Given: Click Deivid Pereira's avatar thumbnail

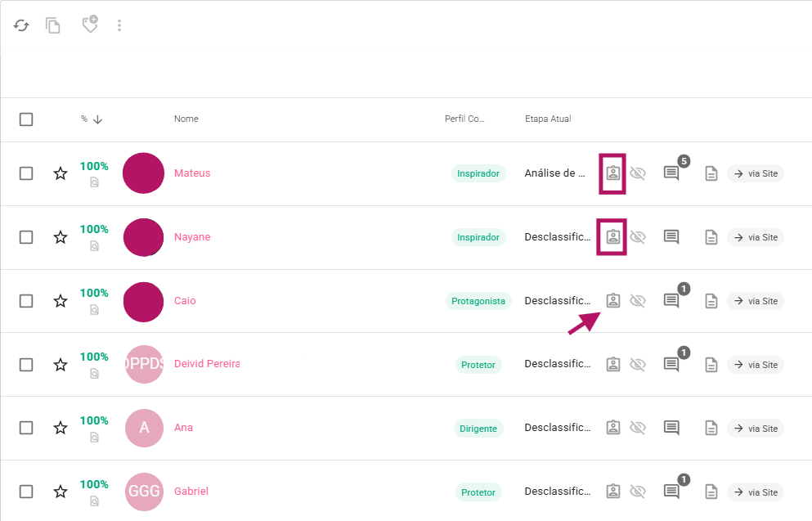Looking at the screenshot, I should click(145, 365).
